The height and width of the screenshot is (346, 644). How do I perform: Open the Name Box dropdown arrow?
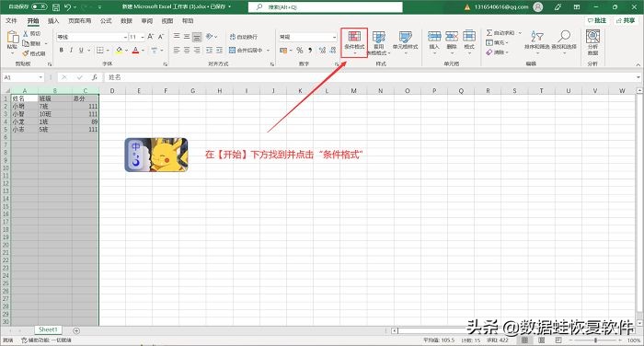(x=40, y=77)
